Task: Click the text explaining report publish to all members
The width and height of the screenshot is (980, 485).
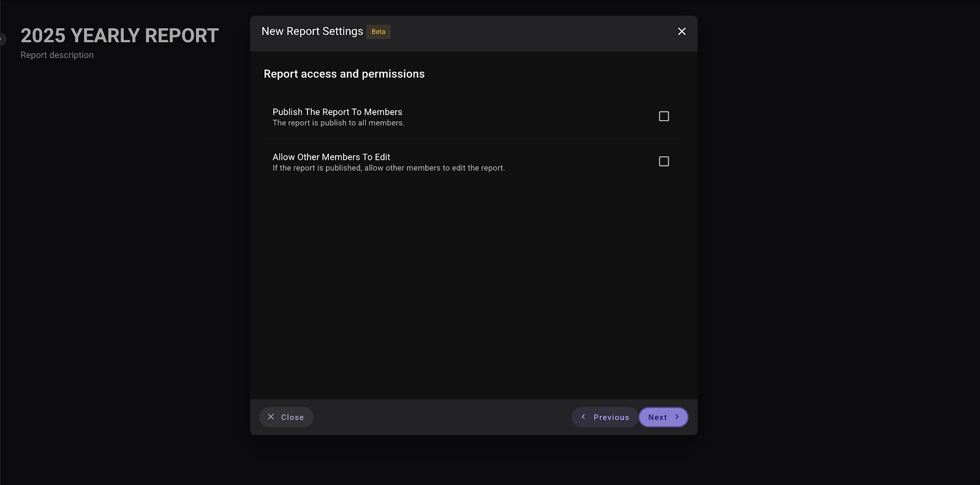Action: point(338,122)
